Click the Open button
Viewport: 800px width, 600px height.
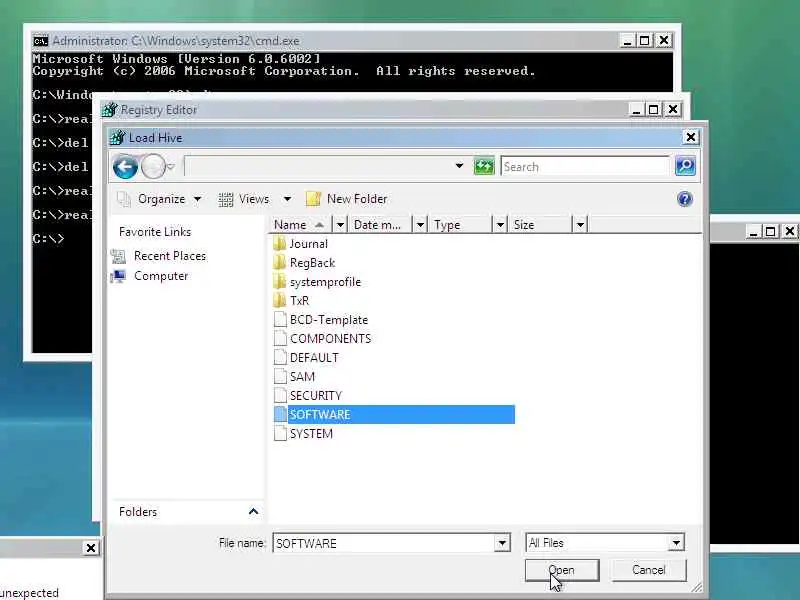pos(562,570)
